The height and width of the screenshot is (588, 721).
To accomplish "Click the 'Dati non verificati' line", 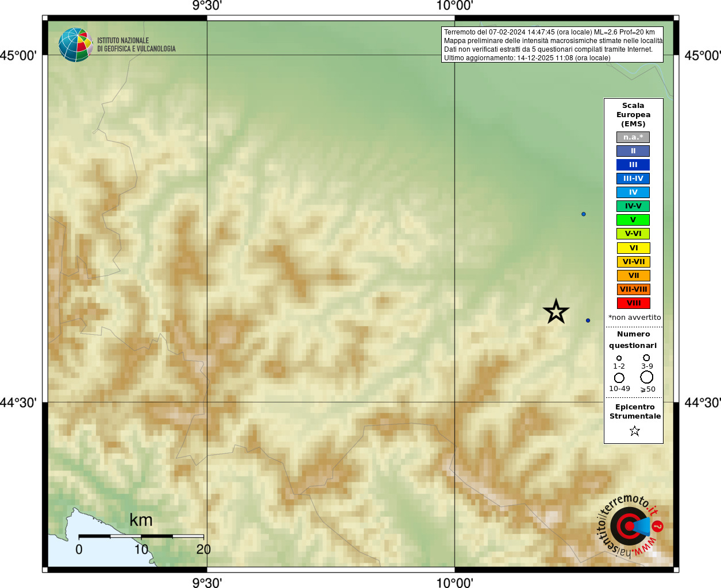I will (x=548, y=49).
